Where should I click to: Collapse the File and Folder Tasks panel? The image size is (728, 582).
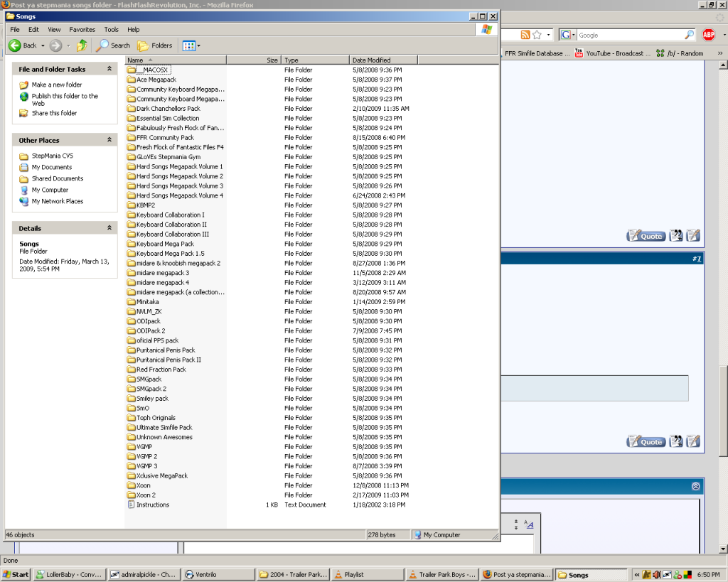[x=109, y=69]
